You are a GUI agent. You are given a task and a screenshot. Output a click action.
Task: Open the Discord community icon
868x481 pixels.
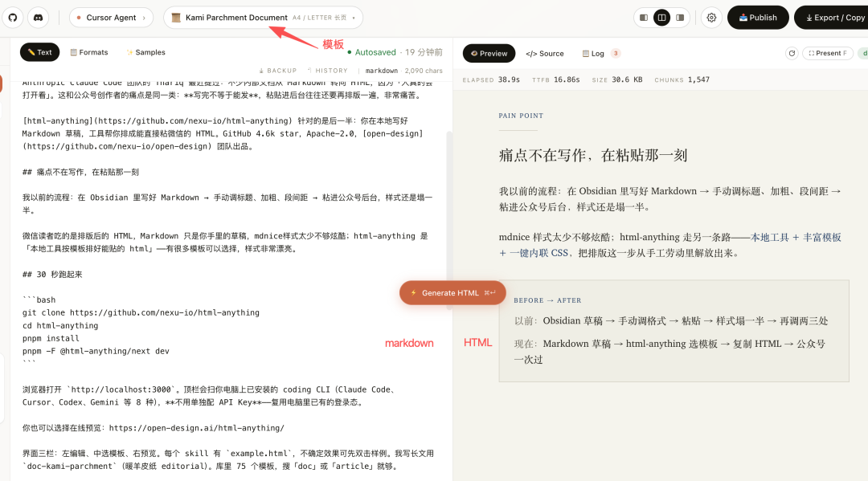pos(39,18)
